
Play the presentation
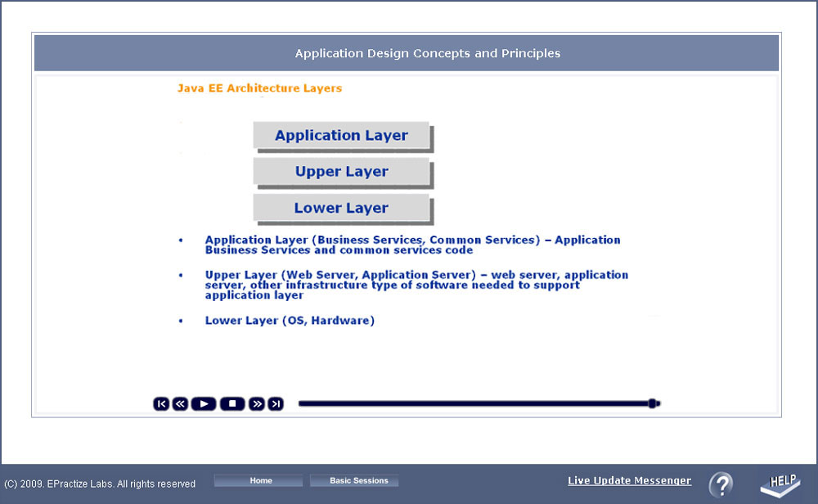point(204,404)
